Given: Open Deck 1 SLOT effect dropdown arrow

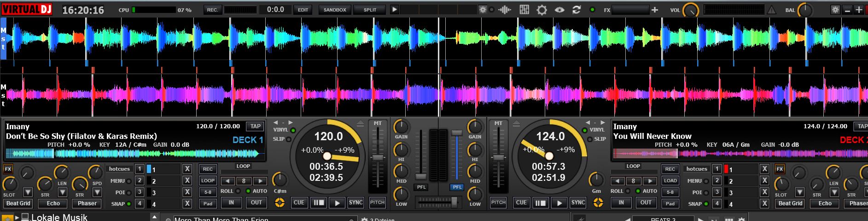Looking at the screenshot, I should coord(28,192).
